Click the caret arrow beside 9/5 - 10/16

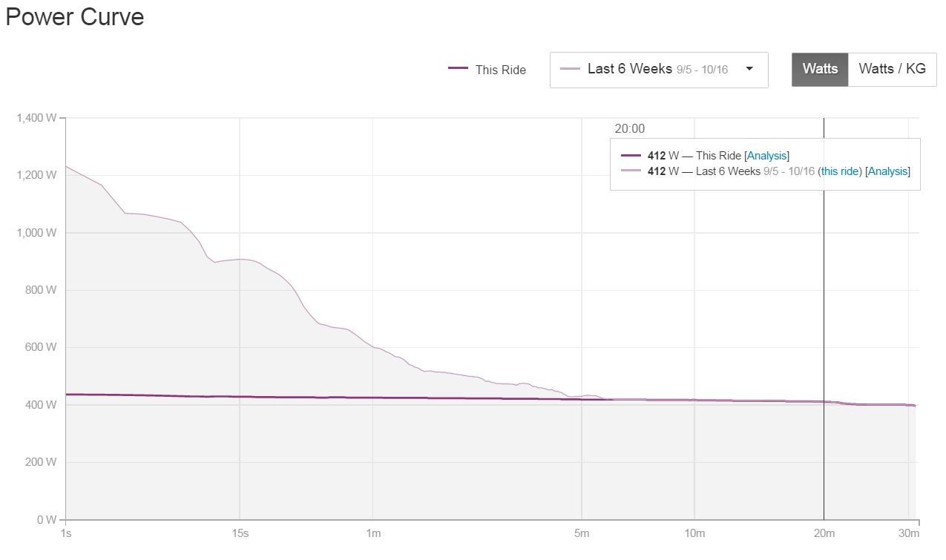point(749,69)
